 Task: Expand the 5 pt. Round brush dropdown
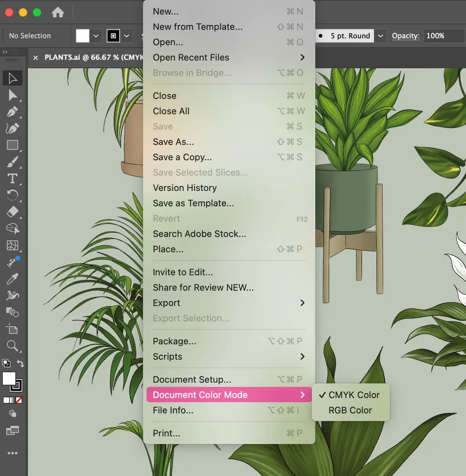click(x=381, y=36)
